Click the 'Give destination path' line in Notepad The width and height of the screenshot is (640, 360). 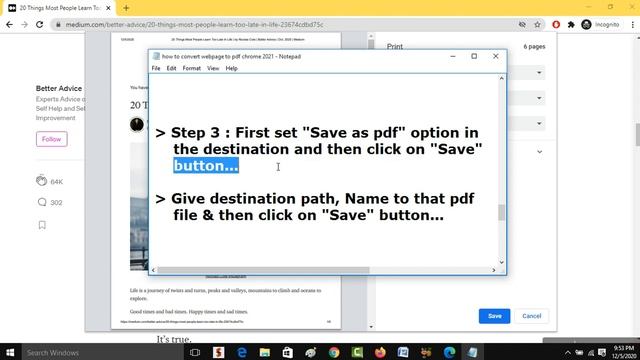tap(315, 198)
